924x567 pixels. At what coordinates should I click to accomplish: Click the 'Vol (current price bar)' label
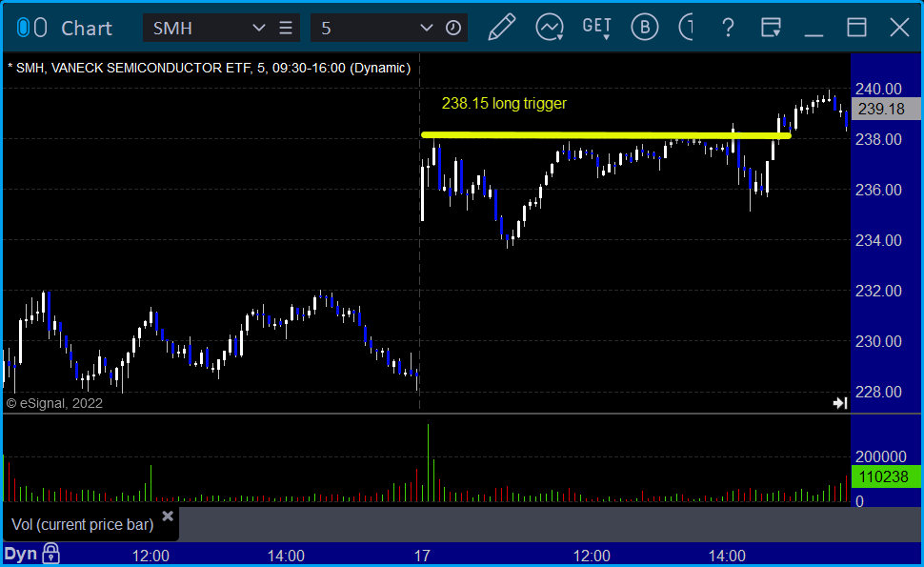[83, 524]
